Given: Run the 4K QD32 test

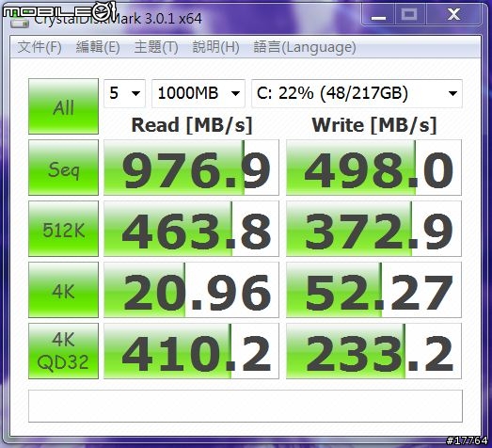Looking at the screenshot, I should [63, 351].
